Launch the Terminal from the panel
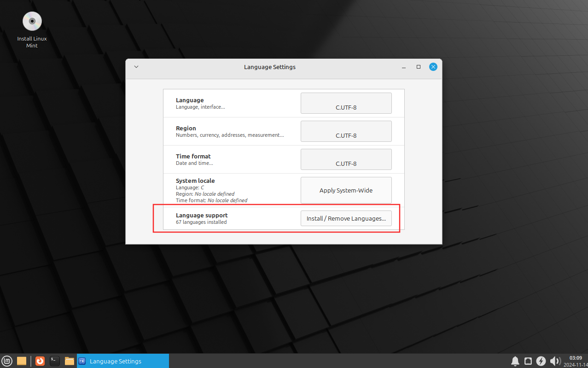Screen dimensions: 588x368 tap(55, 361)
